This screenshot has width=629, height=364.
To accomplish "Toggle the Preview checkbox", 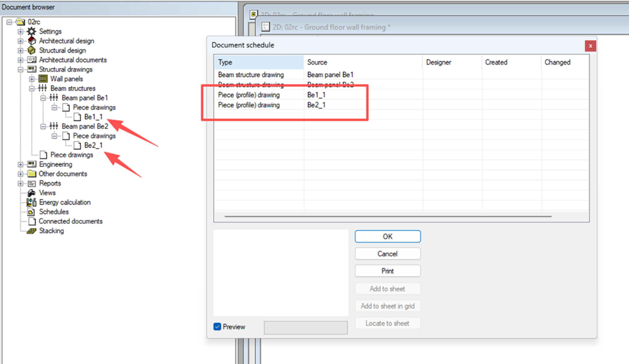I will (217, 327).
